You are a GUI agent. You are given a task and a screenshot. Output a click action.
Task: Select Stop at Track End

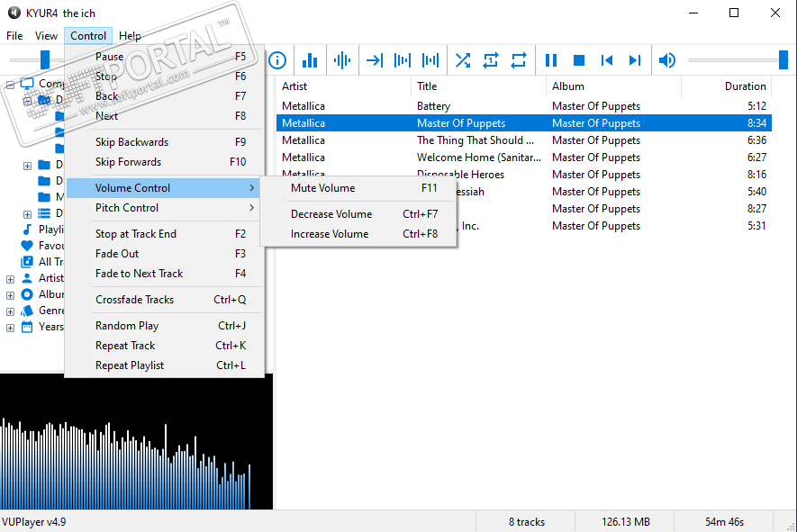165,234
